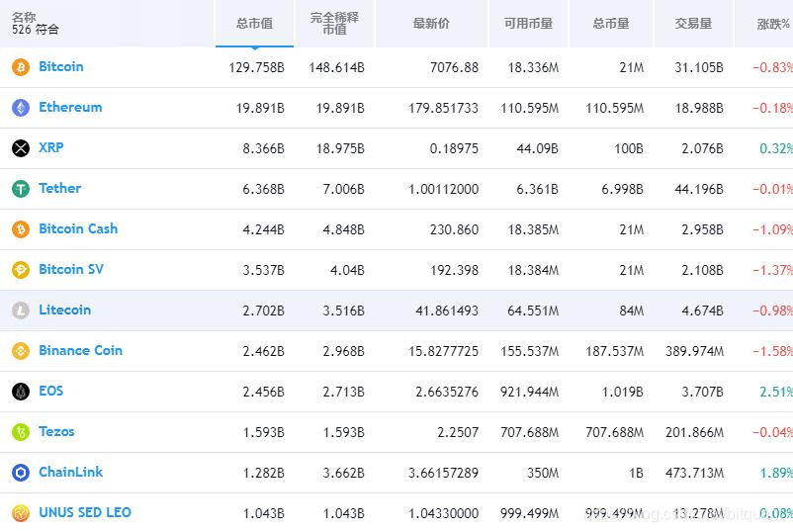
Task: Open the Litecoin link
Action: coord(64,310)
